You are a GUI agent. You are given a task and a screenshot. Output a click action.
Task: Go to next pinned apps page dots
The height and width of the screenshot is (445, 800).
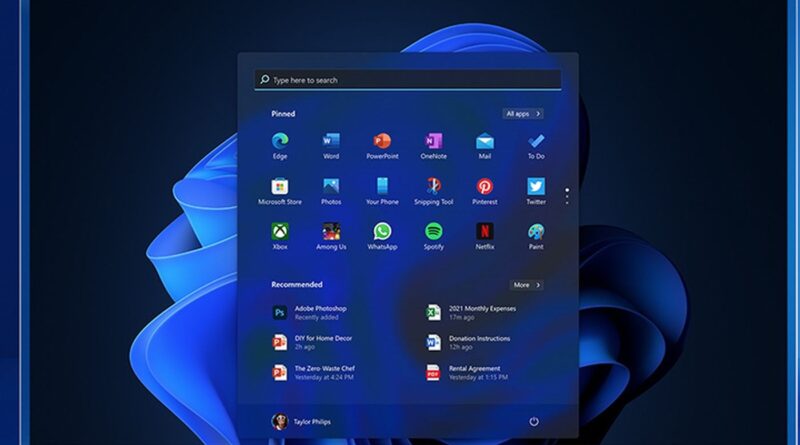pyautogui.click(x=566, y=195)
